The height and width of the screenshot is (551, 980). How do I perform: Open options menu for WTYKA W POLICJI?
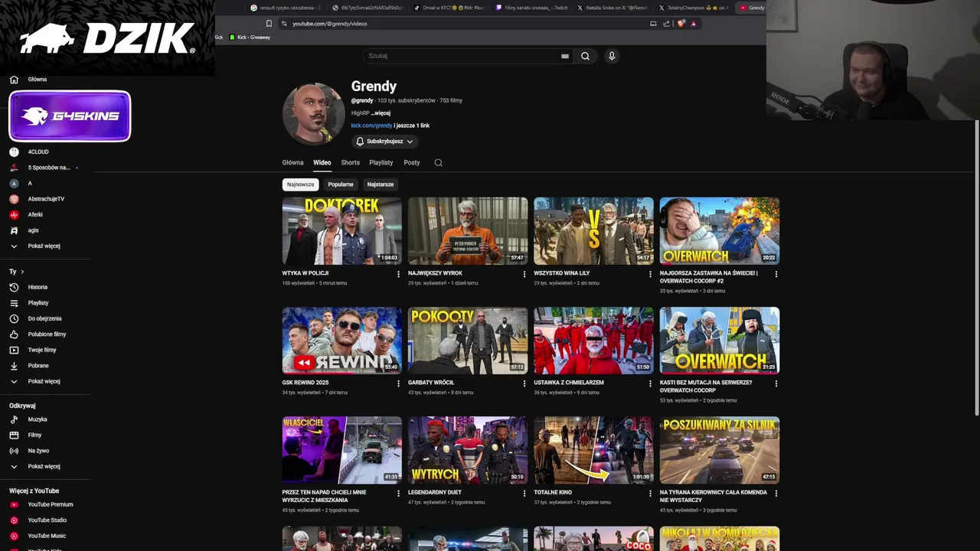[398, 274]
